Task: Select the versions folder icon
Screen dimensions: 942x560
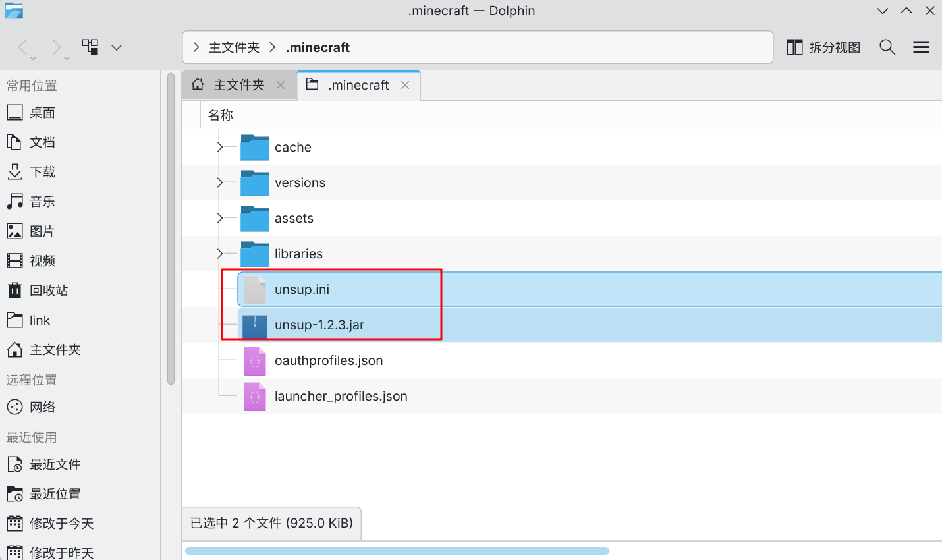Action: tap(255, 182)
